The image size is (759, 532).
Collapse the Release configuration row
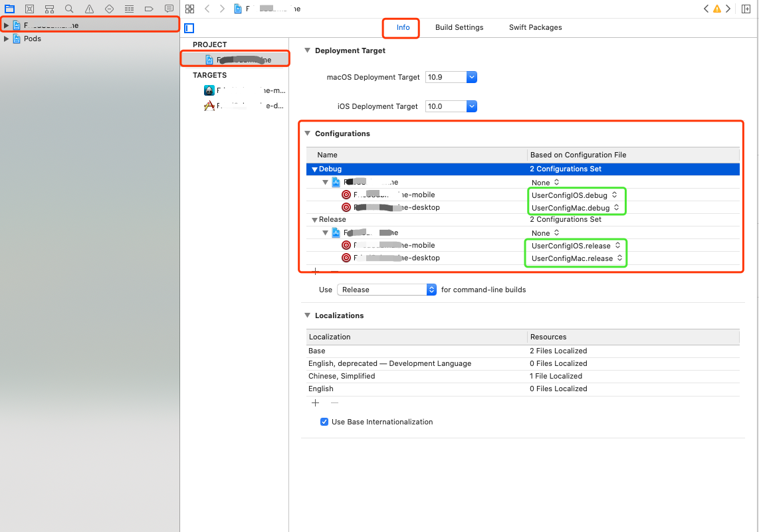(x=314, y=220)
